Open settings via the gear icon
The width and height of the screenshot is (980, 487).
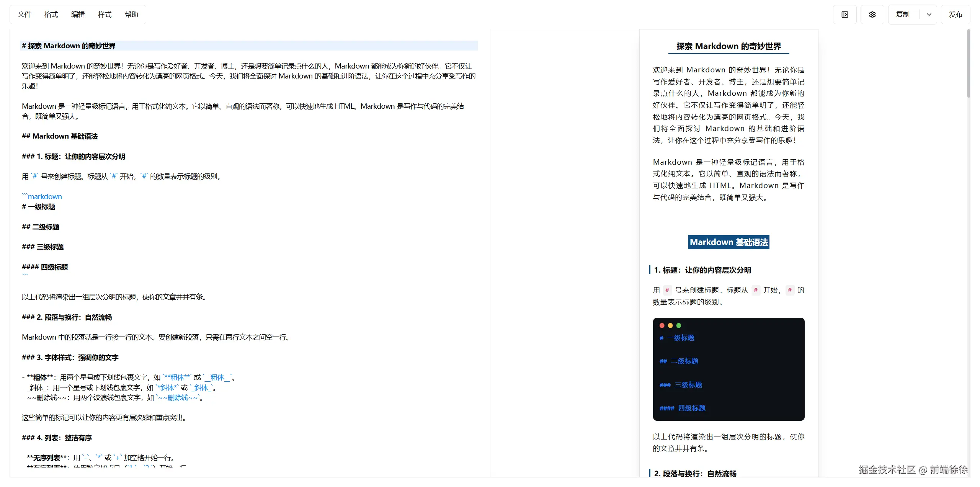[x=872, y=15]
